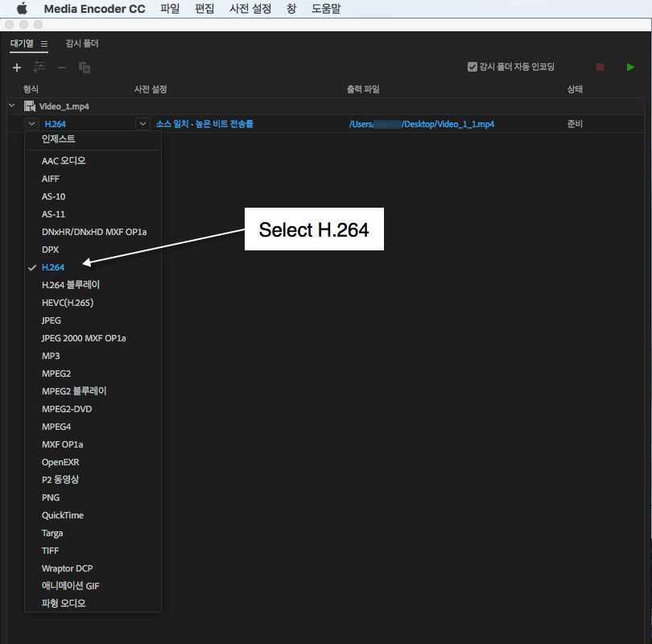Open the 파일 menu

(170, 9)
